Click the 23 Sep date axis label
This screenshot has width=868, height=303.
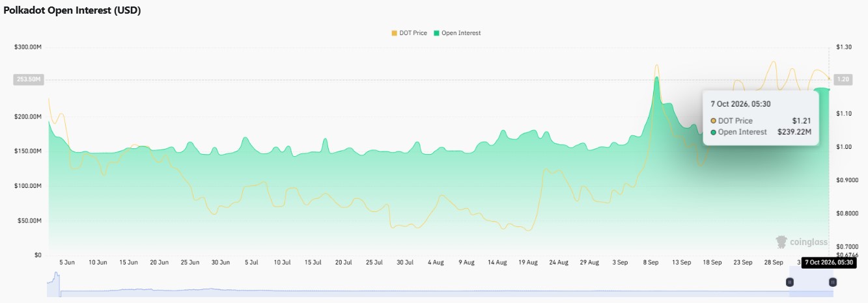743,263
